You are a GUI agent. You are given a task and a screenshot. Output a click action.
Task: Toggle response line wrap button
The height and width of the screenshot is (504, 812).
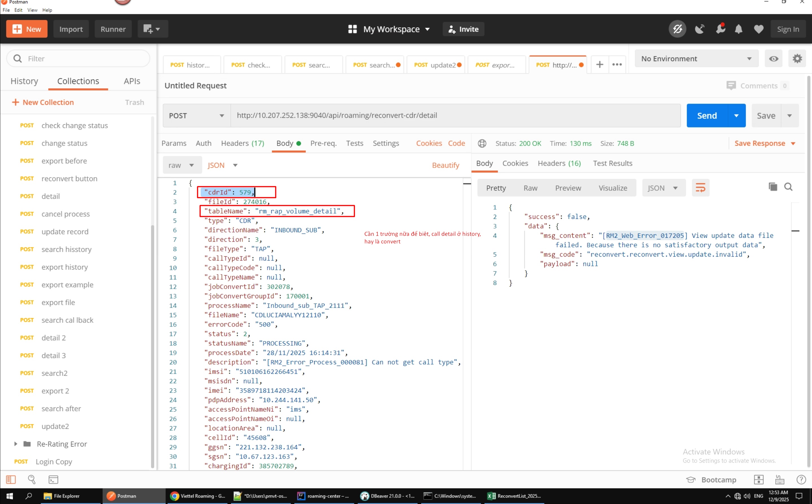[700, 188]
